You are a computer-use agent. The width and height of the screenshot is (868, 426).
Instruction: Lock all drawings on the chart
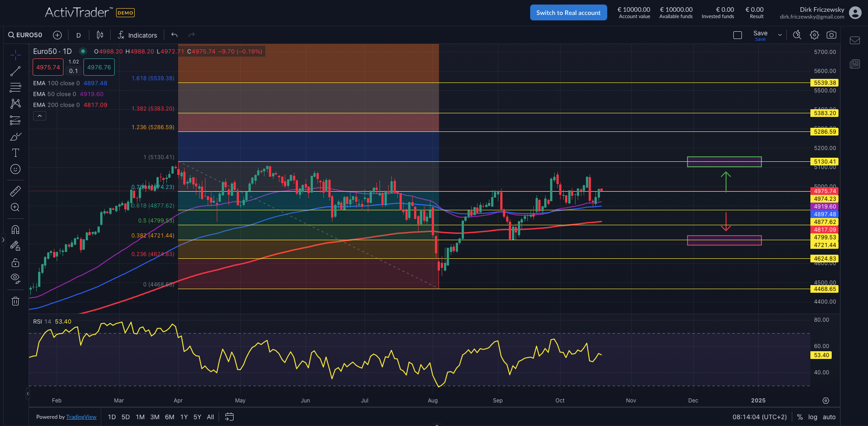(15, 262)
